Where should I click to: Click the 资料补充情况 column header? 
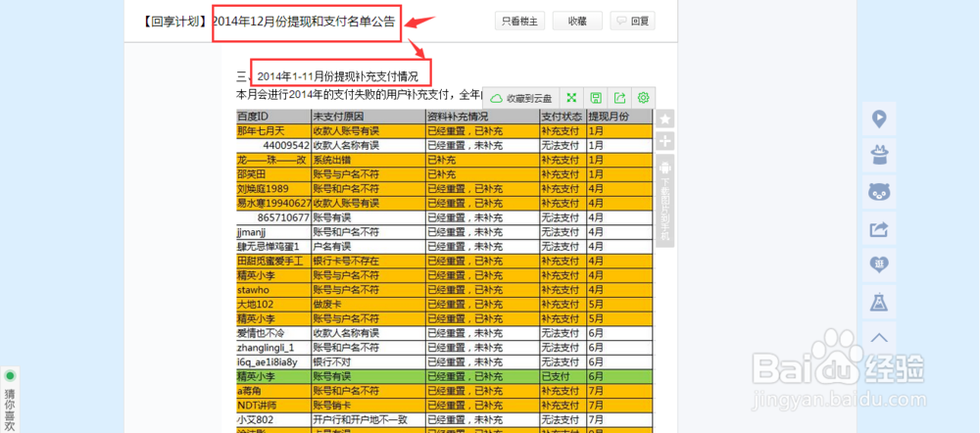(x=483, y=117)
